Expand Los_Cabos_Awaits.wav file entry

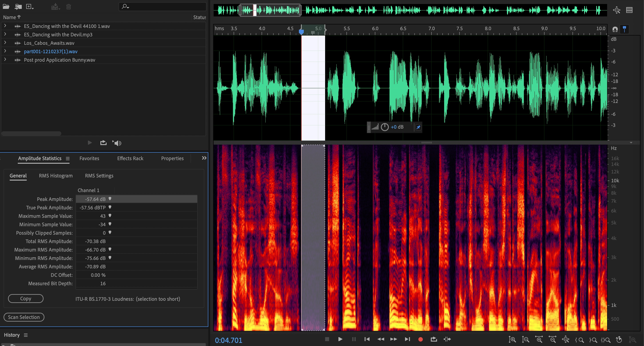coord(5,43)
